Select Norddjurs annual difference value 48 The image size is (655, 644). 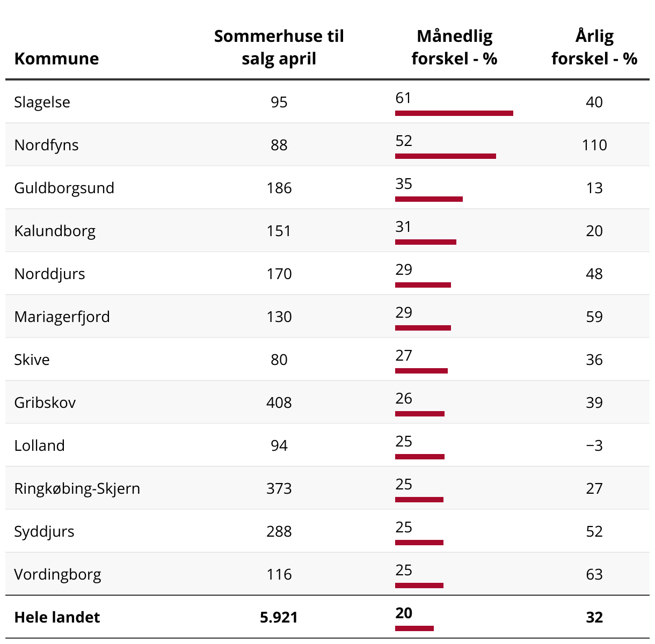coord(594,274)
